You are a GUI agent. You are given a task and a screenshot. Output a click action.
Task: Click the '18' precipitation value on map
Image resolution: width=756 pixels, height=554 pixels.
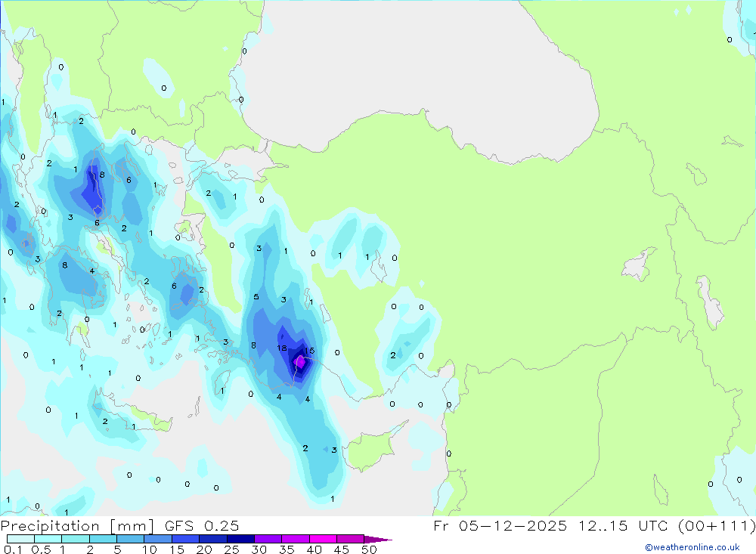[281, 348]
